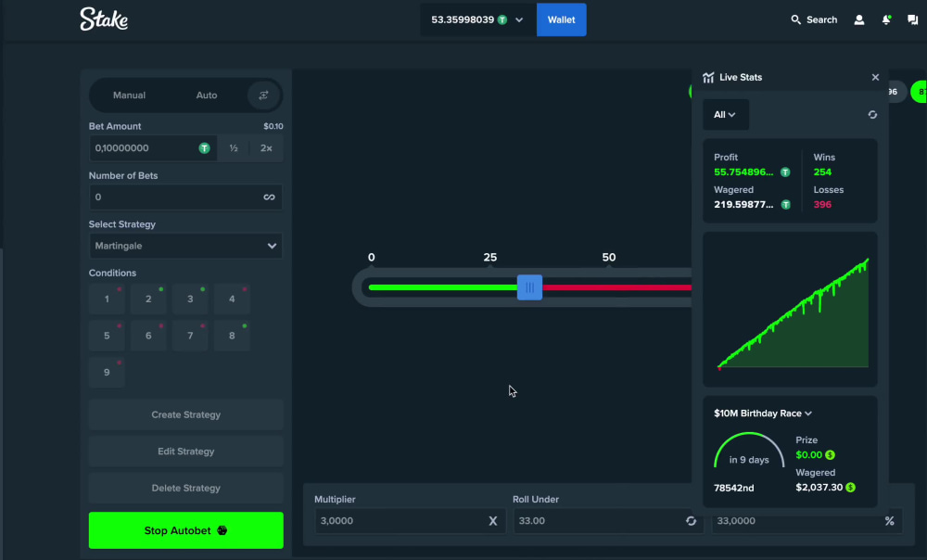This screenshot has height=560, width=927.
Task: Select condition 7
Action: (190, 336)
